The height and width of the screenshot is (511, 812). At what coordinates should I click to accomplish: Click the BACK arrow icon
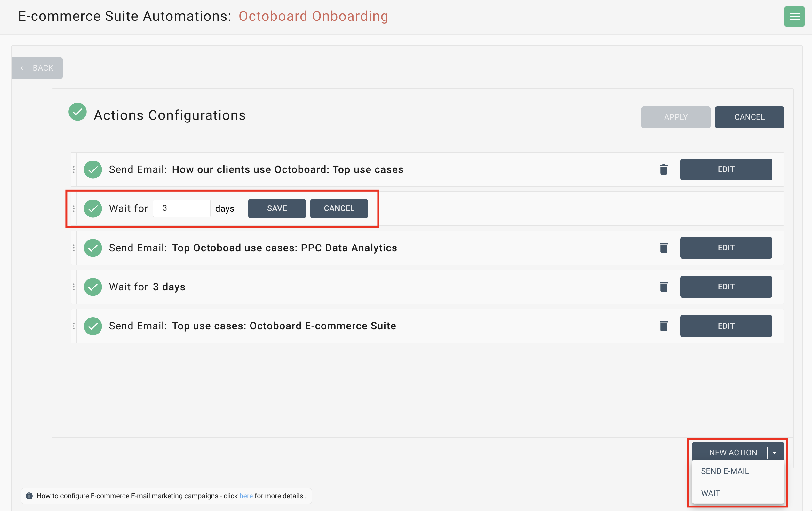pos(24,67)
